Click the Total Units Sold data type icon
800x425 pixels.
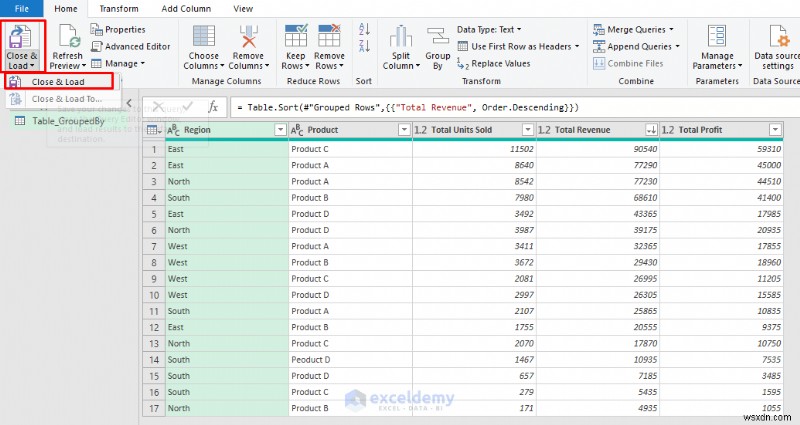420,130
